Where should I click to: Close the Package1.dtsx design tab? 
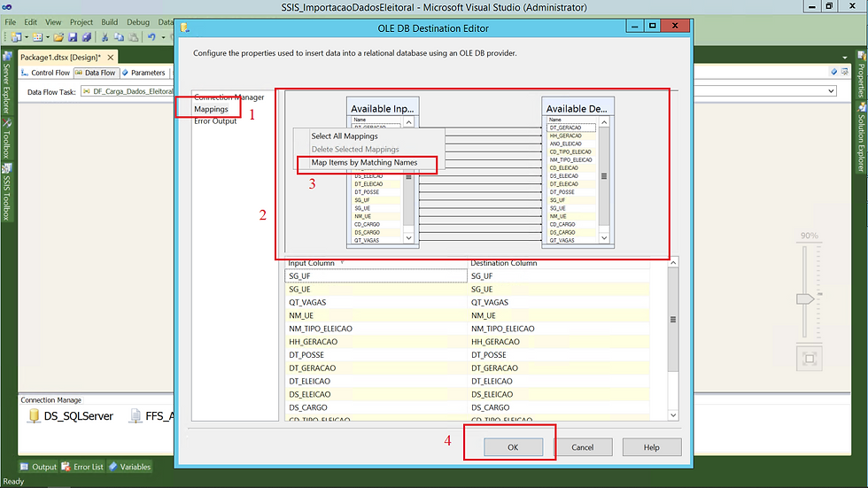(110, 58)
